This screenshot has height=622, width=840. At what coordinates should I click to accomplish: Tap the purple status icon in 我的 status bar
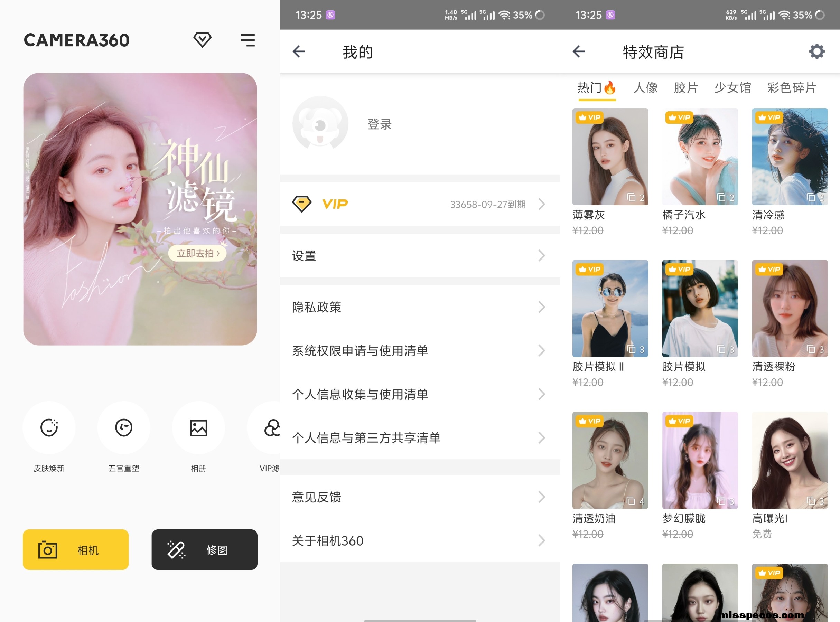tap(330, 15)
